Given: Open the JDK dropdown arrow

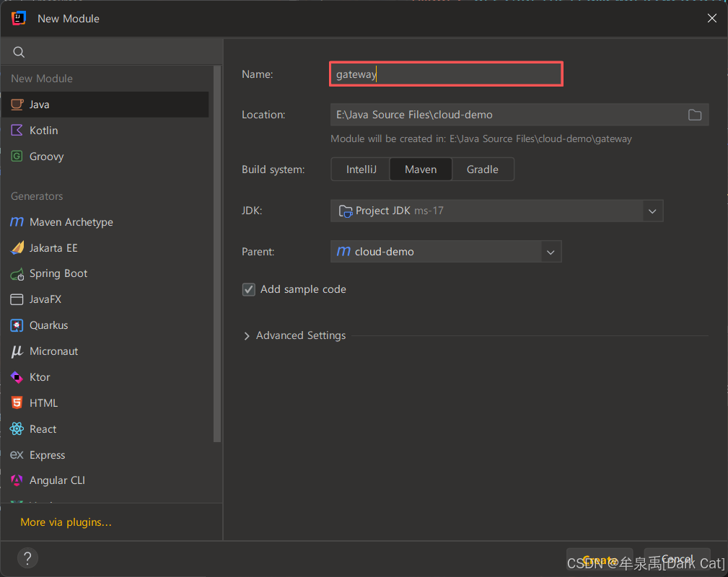Looking at the screenshot, I should pos(652,211).
